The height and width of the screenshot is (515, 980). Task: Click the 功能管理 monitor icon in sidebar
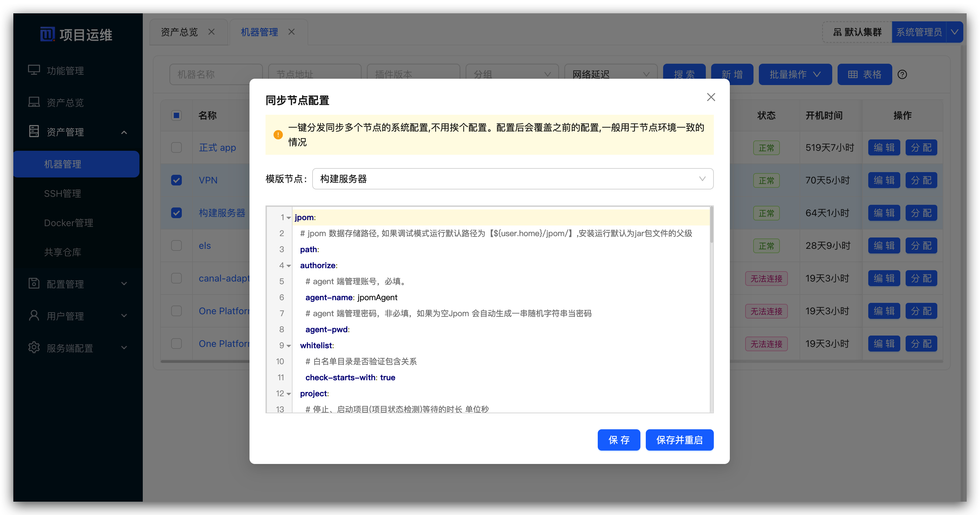35,70
